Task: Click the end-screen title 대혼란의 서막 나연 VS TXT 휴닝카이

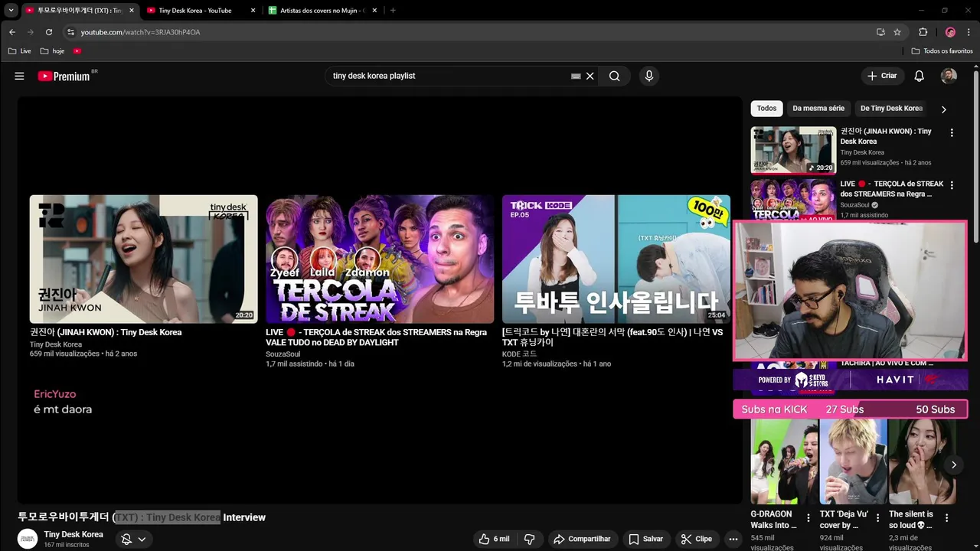Action: click(612, 337)
